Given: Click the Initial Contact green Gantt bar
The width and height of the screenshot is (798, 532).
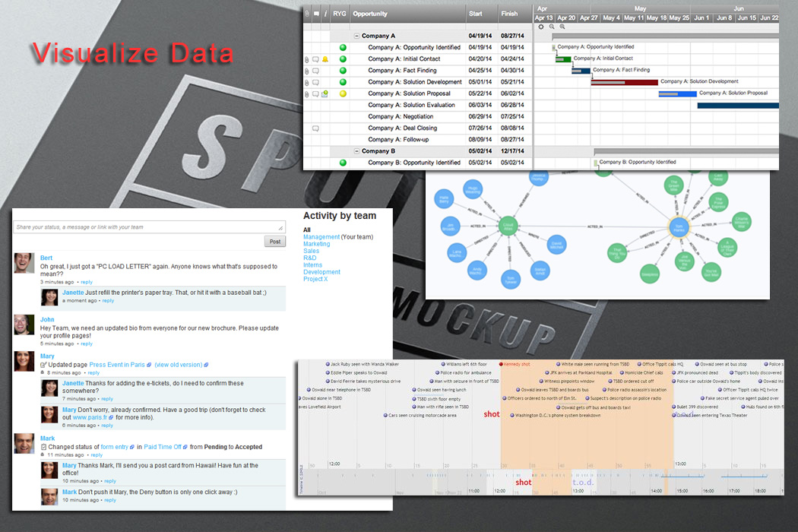Looking at the screenshot, I should click(563, 59).
